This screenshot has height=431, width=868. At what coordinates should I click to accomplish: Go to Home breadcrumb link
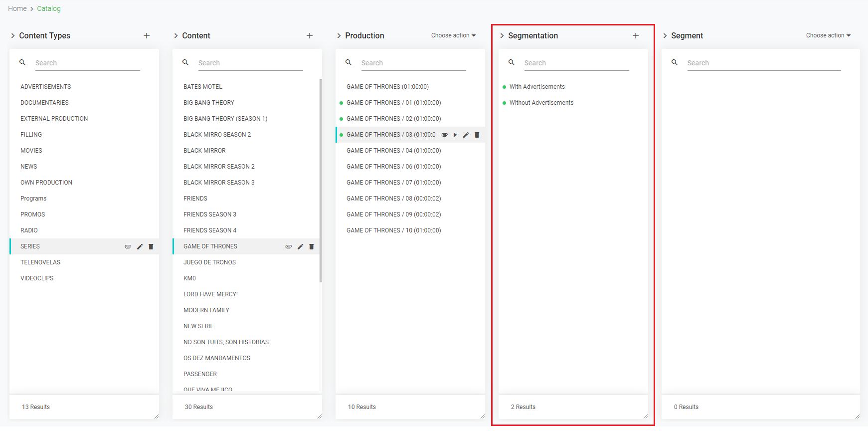[x=17, y=8]
